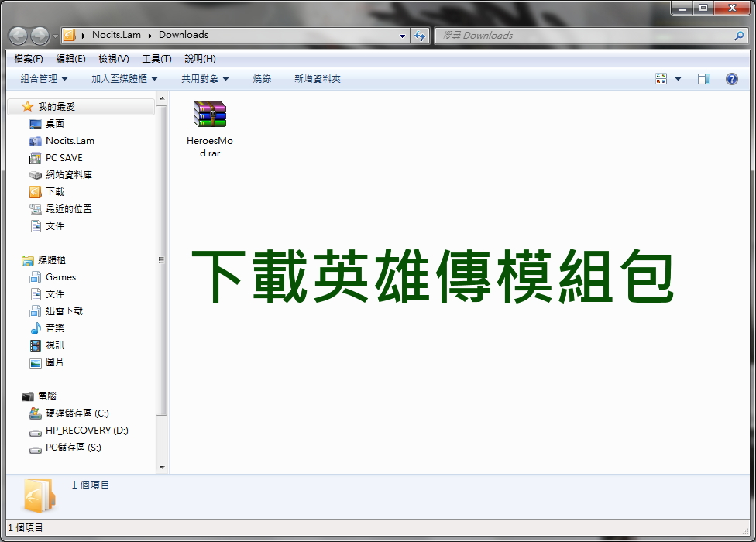Click the 新增資料夾 button
The image size is (756, 542).
click(x=318, y=79)
